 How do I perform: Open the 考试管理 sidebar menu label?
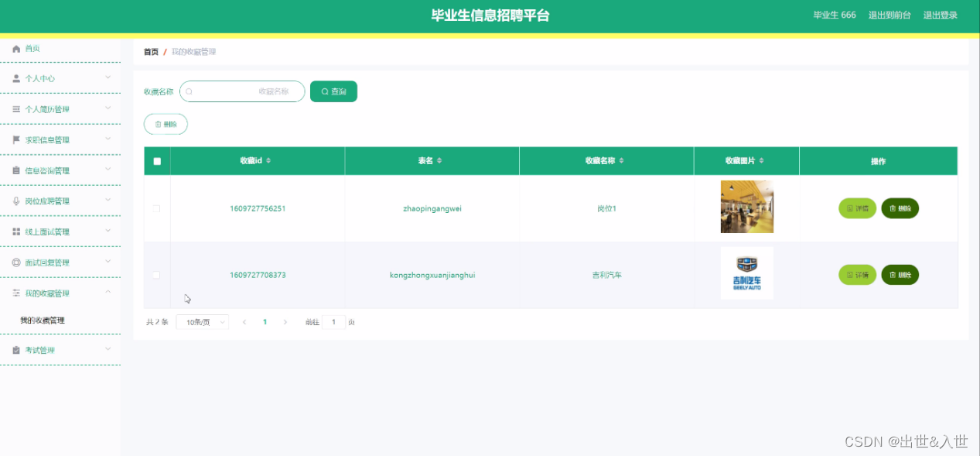39,350
